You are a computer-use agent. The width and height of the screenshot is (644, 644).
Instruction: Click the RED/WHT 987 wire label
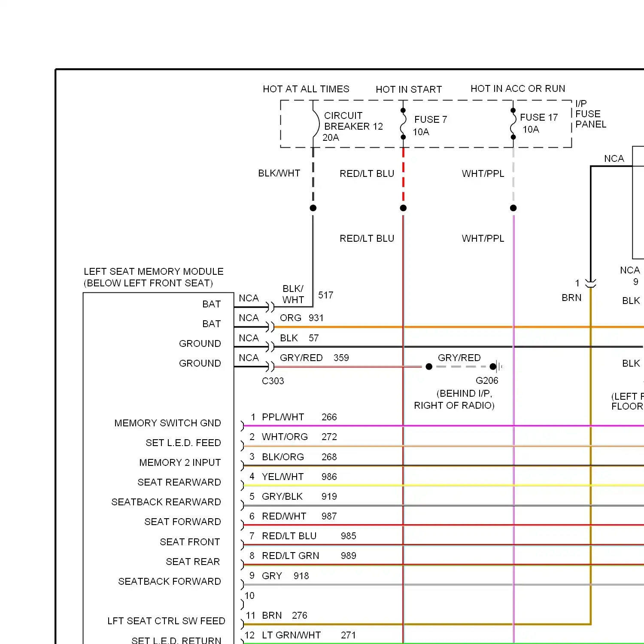[299, 516]
